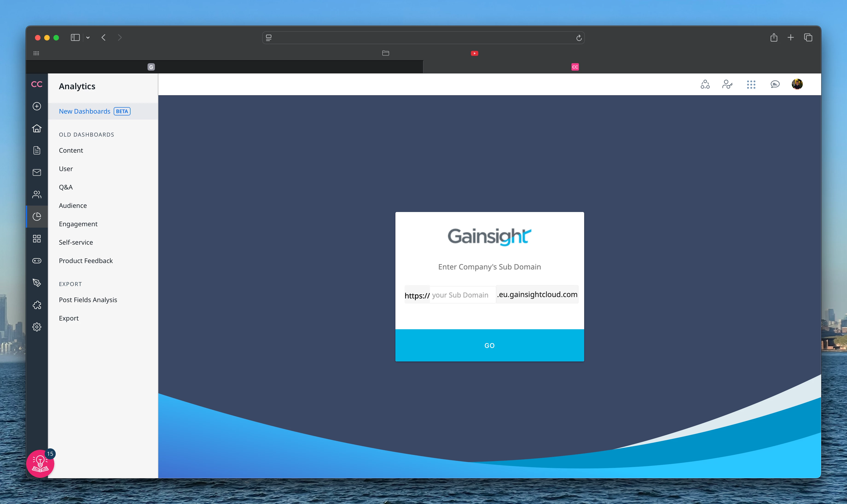Open Post Fields Analysis under Export

[88, 300]
